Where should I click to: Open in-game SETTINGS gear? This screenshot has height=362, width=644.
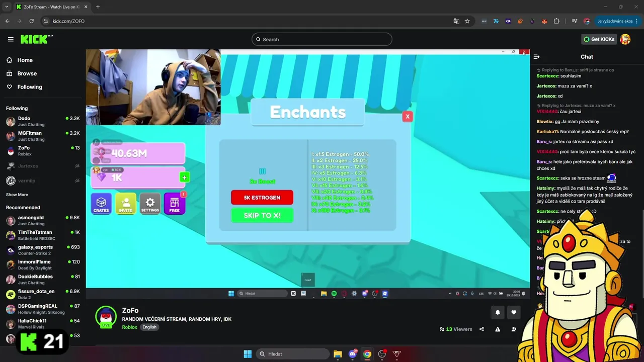click(150, 204)
